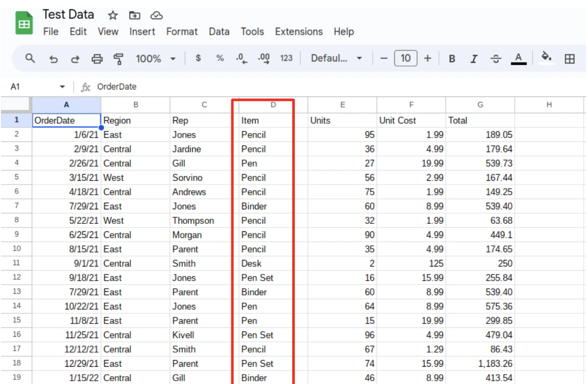The image size is (588, 384).
Task: Open the Help menu
Action: click(x=344, y=32)
